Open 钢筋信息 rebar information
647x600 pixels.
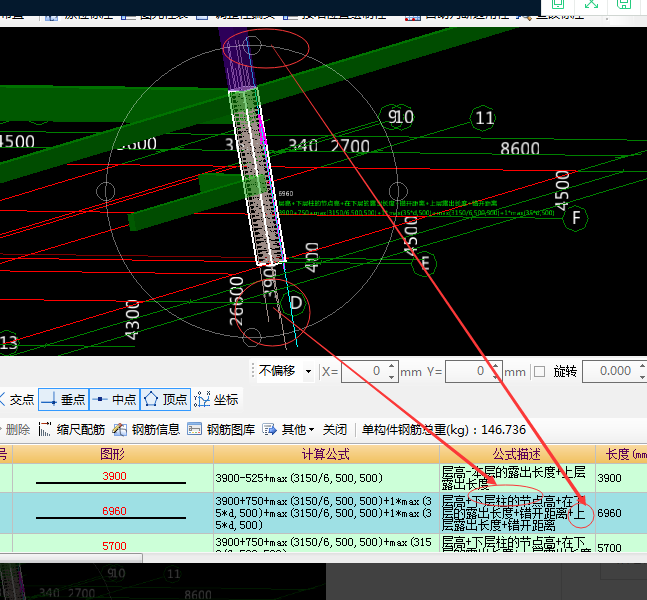[x=146, y=430]
